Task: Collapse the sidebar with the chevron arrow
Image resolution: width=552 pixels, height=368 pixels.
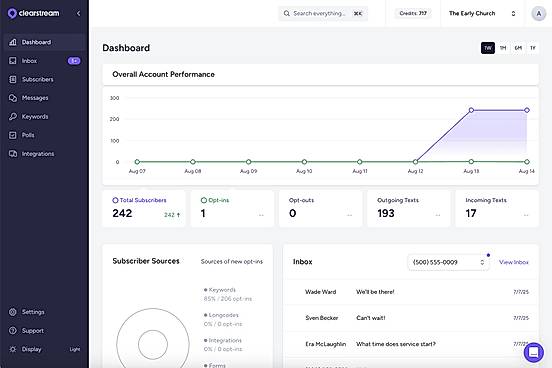Action: 79,13
